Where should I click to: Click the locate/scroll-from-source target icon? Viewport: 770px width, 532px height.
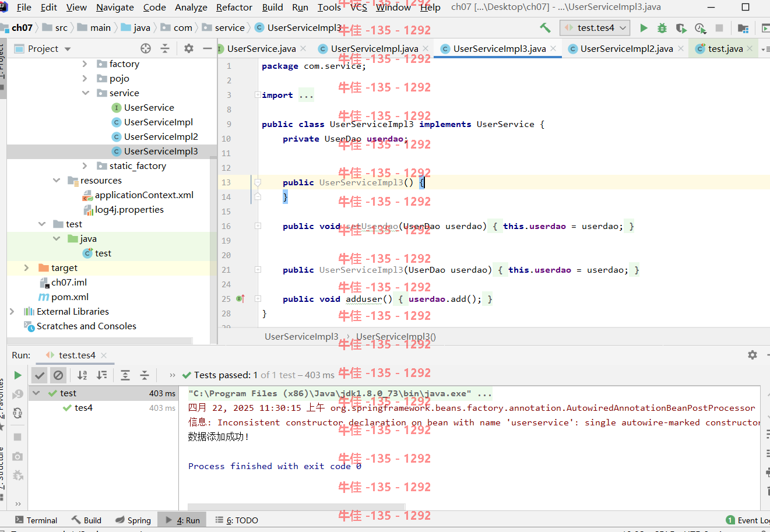146,48
